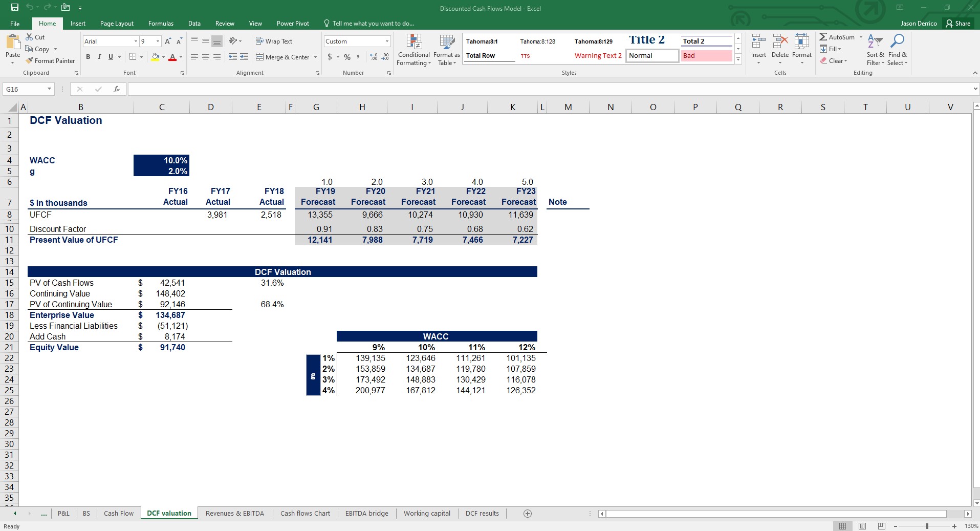Open the Formulas ribbon tab

pos(161,24)
